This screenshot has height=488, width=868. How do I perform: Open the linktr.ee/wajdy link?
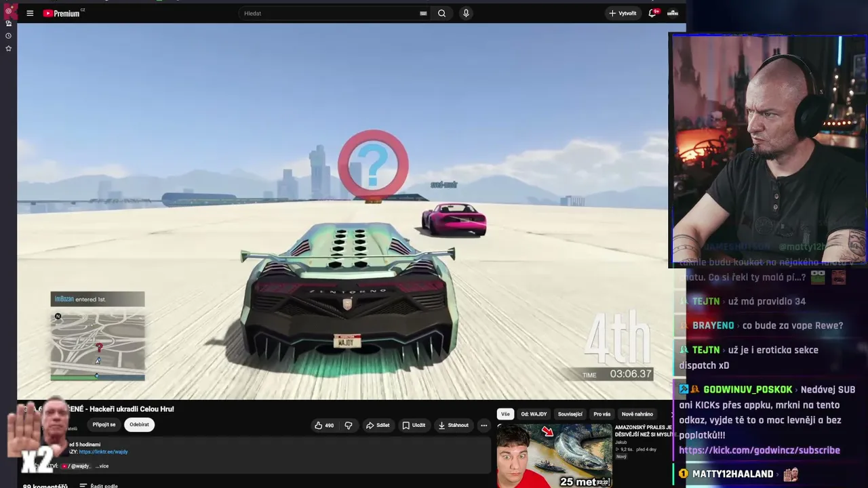pyautogui.click(x=103, y=452)
